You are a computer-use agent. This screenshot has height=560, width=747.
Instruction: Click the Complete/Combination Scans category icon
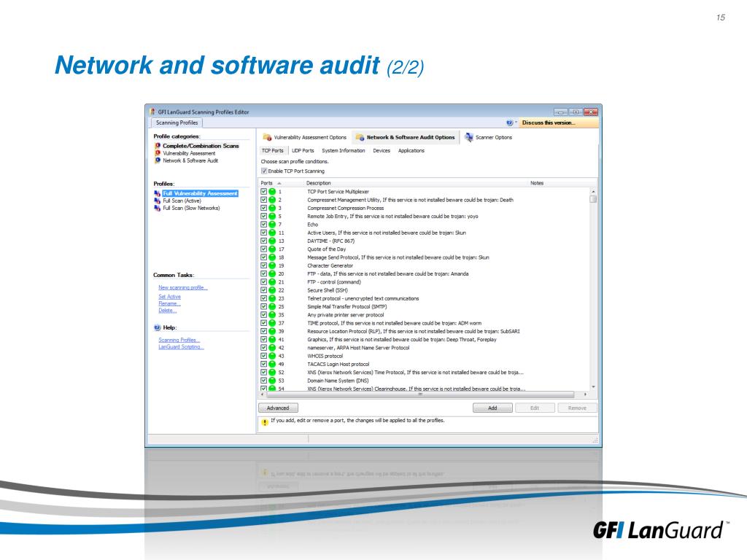pos(158,146)
